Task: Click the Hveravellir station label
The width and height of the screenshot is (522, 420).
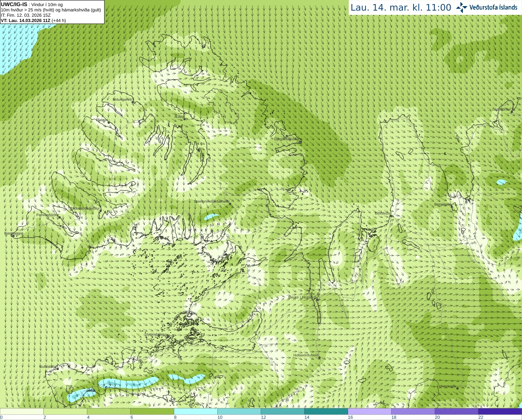Action: [448, 386]
